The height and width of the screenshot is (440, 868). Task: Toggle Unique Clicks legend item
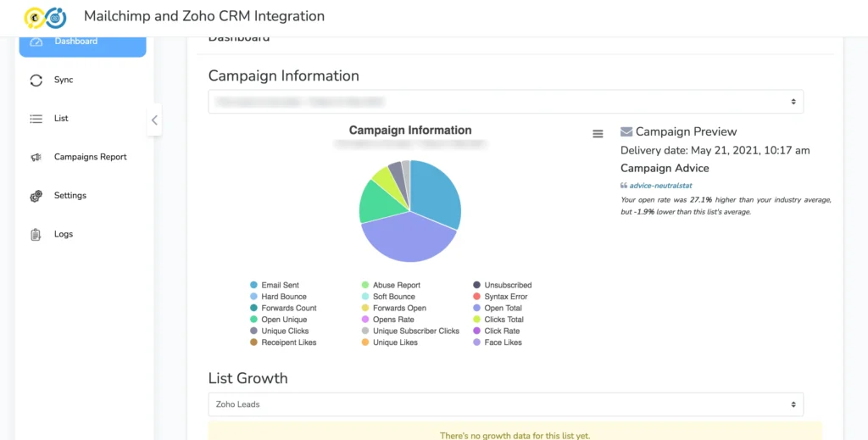tap(280, 331)
